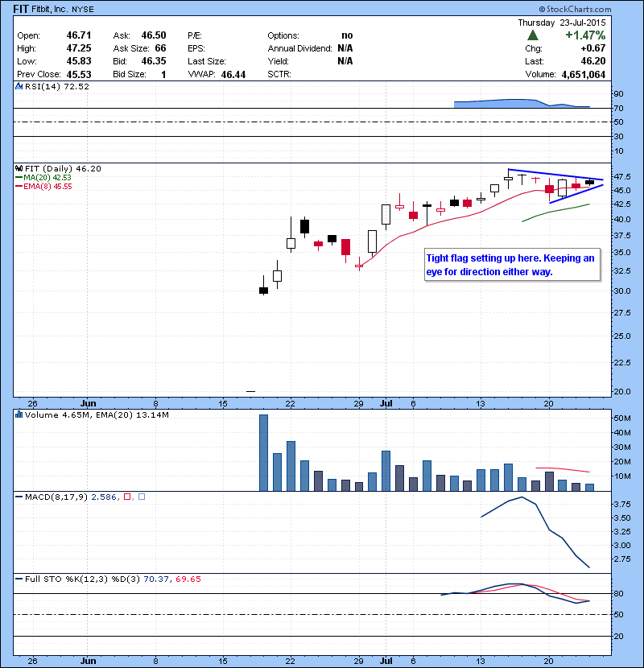This screenshot has width=644, height=668.
Task: Click the VWAP value 46.44
Action: 233,75
